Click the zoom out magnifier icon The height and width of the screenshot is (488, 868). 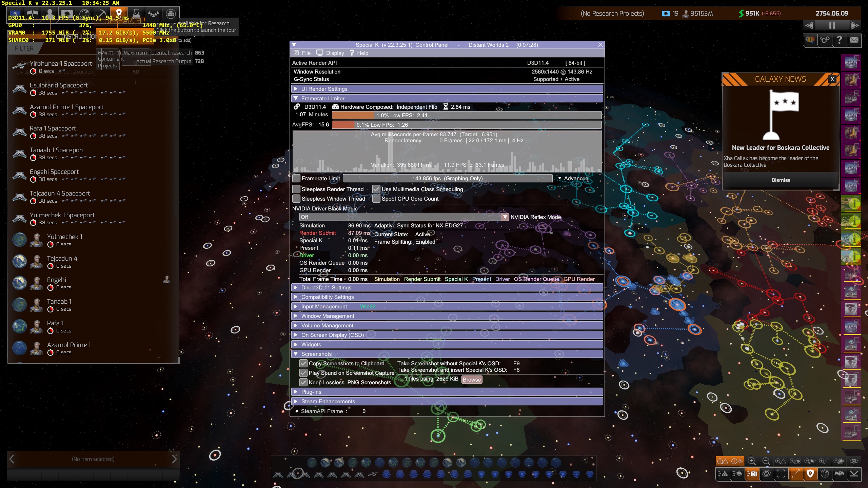tap(766, 461)
